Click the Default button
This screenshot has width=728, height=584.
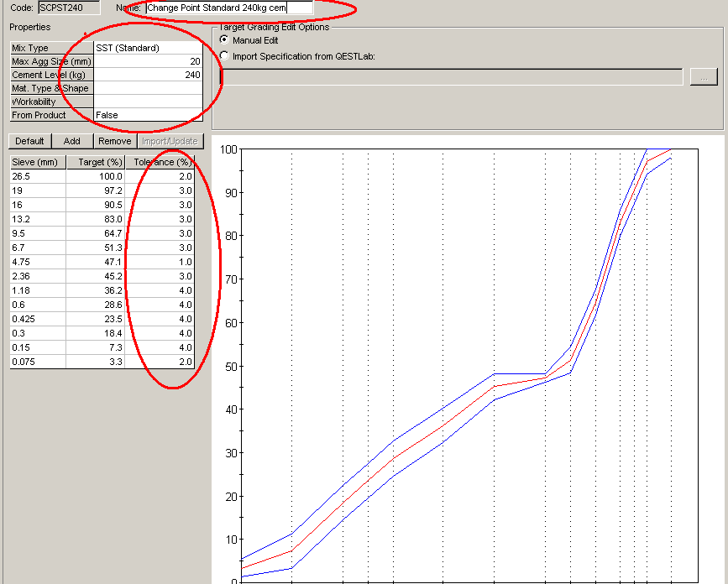29,141
